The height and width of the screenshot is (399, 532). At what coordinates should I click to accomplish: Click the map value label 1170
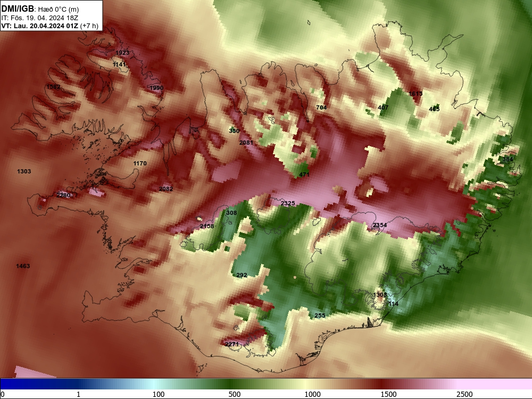pyautogui.click(x=140, y=163)
